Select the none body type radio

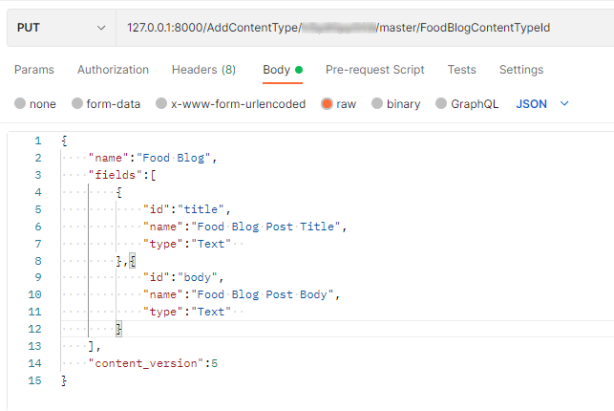pyautogui.click(x=20, y=103)
